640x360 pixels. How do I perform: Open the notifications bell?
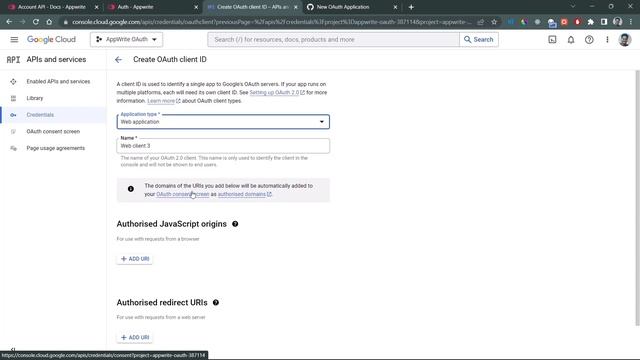point(571,40)
